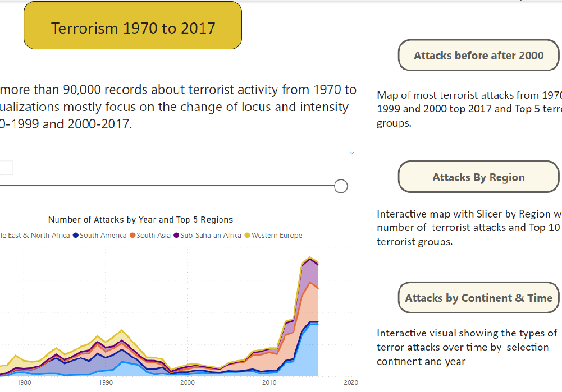Click the 'Sub-Saharan Africa' legend label
Screen dimensions: 562x392
pos(211,235)
